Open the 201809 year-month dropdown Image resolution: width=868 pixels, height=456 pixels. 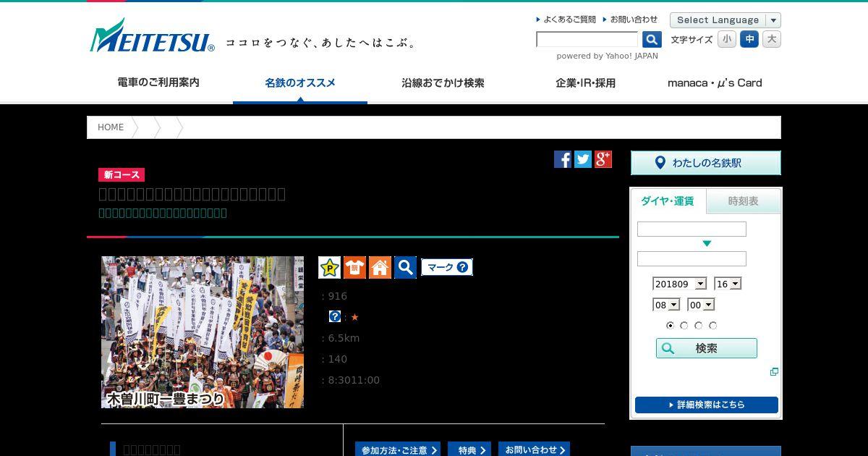[x=679, y=284]
